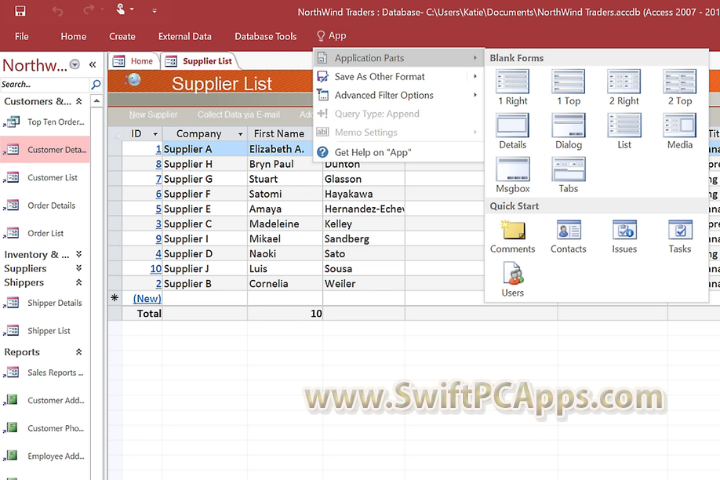Switch to the Home document tab
The height and width of the screenshot is (480, 720).
tap(134, 61)
